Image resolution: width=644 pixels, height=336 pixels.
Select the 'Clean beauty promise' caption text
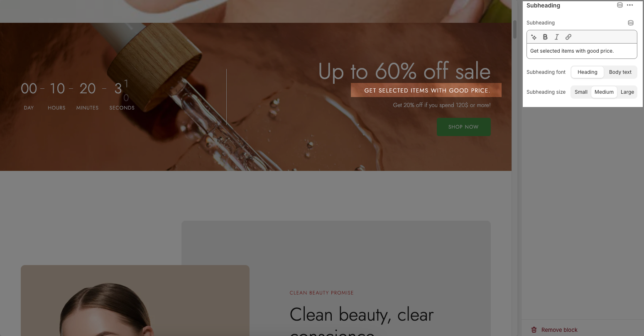[x=322, y=293]
